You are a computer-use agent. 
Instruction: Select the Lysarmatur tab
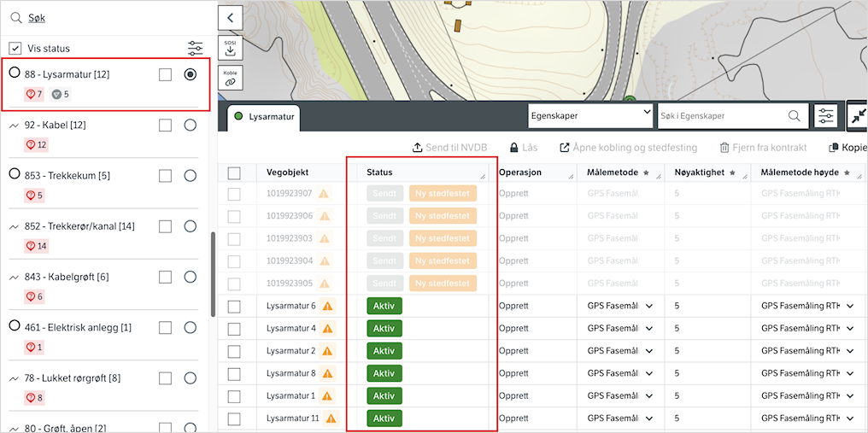tap(264, 116)
